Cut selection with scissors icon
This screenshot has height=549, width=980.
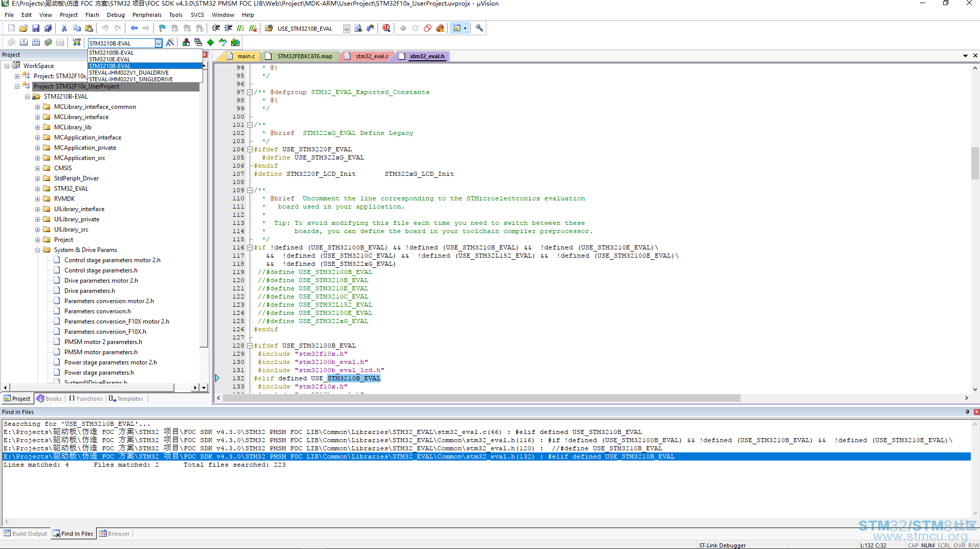[64, 28]
